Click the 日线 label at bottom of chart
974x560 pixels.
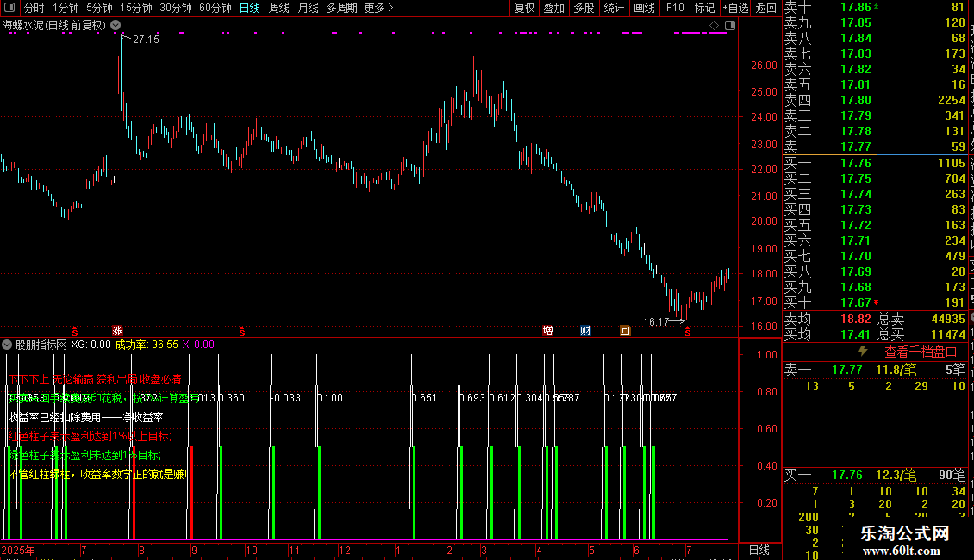[759, 550]
